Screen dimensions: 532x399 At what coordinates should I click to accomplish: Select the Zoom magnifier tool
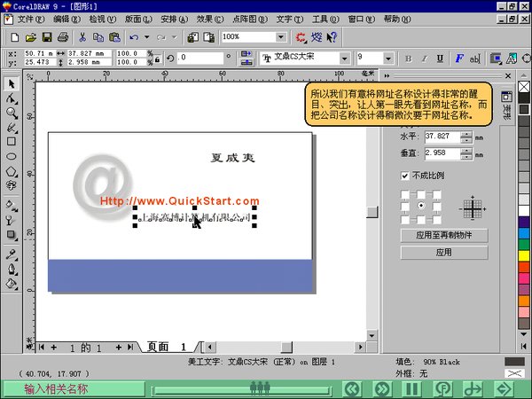[x=12, y=113]
